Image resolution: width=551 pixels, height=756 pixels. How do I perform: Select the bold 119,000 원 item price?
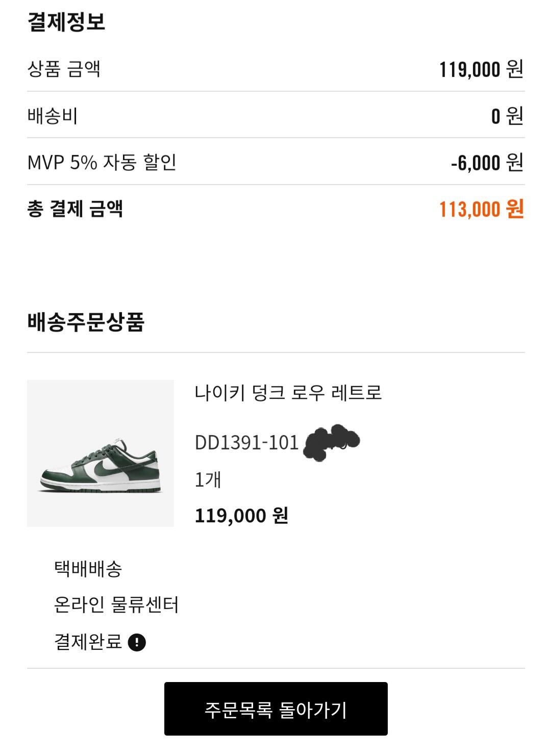point(242,515)
